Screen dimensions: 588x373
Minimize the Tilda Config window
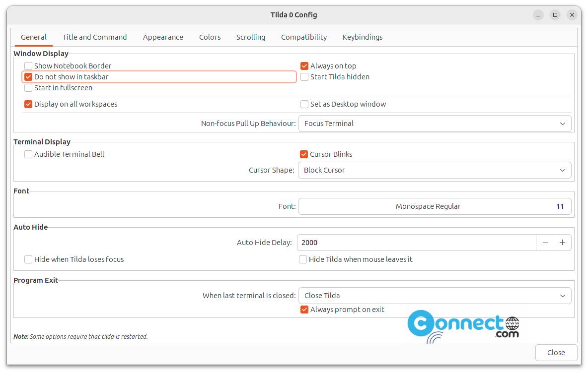click(538, 15)
